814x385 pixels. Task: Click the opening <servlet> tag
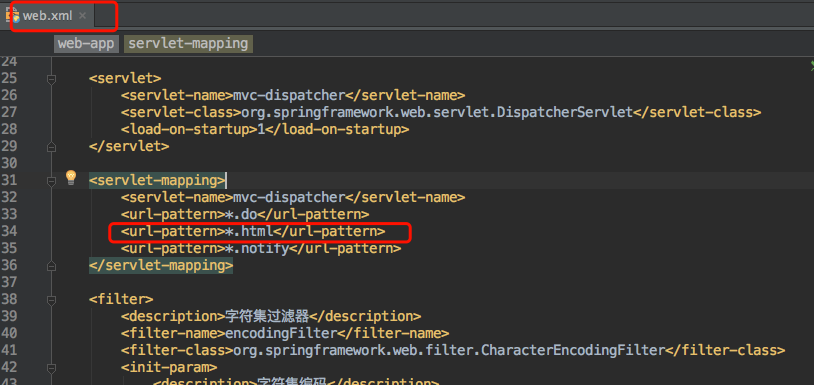pyautogui.click(x=125, y=78)
